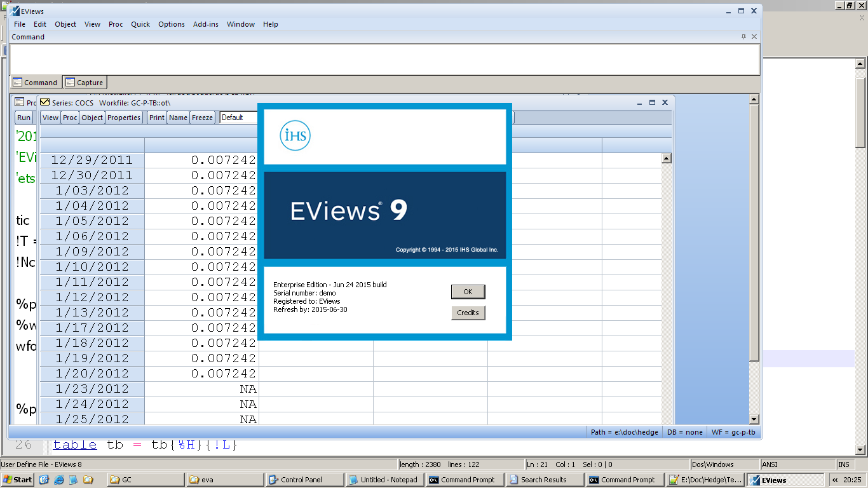This screenshot has width=868, height=488.
Task: Close the Command pane
Action: coord(754,37)
